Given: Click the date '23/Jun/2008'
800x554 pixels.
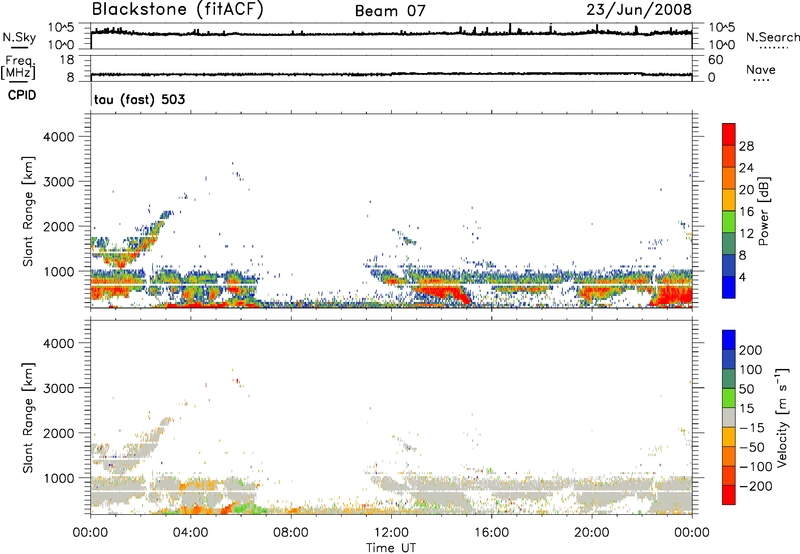Looking at the screenshot, I should click(x=639, y=9).
